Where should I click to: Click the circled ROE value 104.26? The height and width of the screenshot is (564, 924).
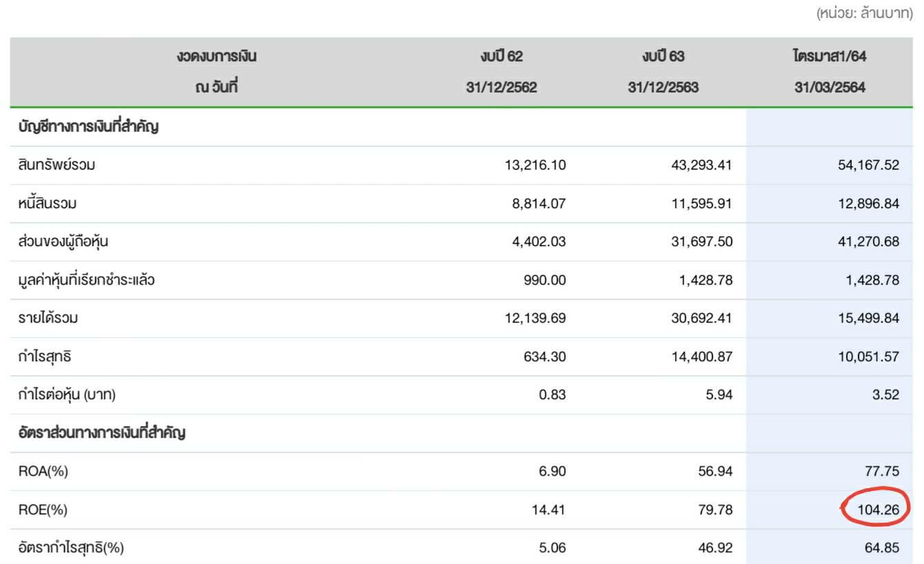[x=875, y=510]
